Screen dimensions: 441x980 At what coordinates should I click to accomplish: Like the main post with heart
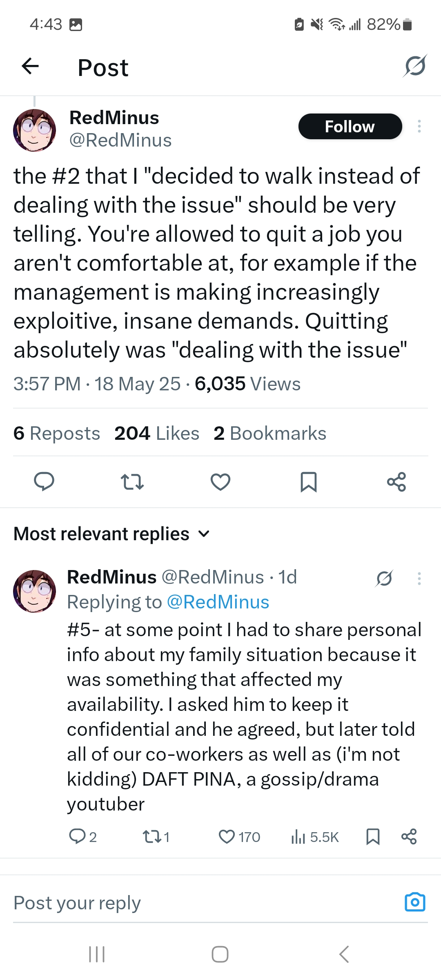pos(220,481)
